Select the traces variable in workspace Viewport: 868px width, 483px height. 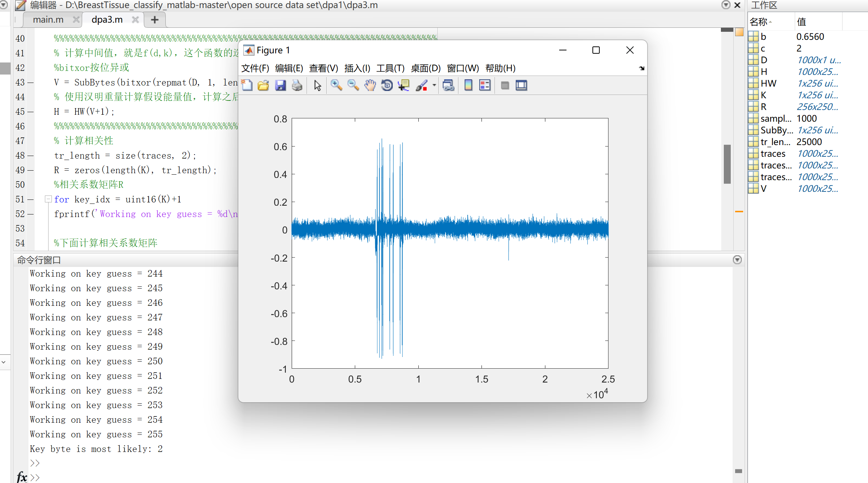(773, 154)
